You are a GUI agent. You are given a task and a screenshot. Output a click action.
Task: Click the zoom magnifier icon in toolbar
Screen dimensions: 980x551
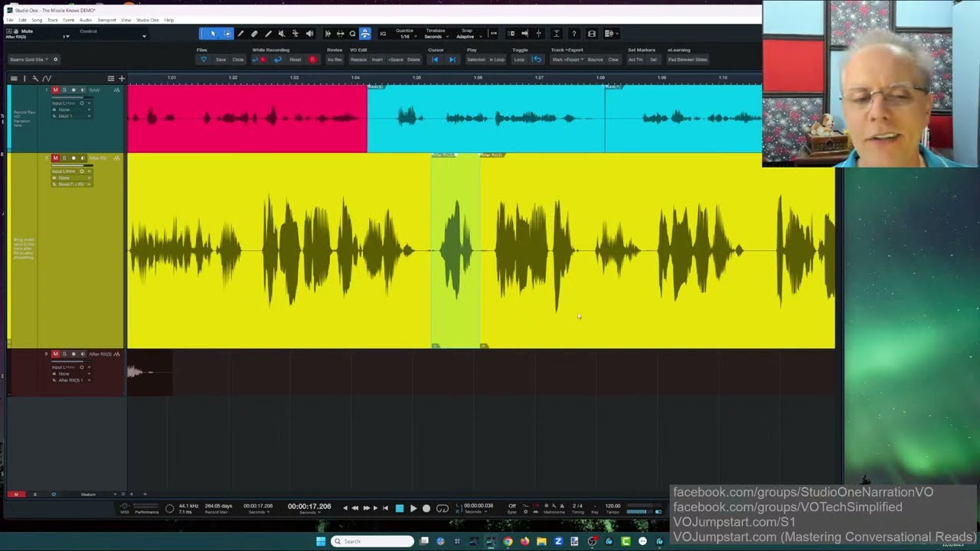point(353,34)
